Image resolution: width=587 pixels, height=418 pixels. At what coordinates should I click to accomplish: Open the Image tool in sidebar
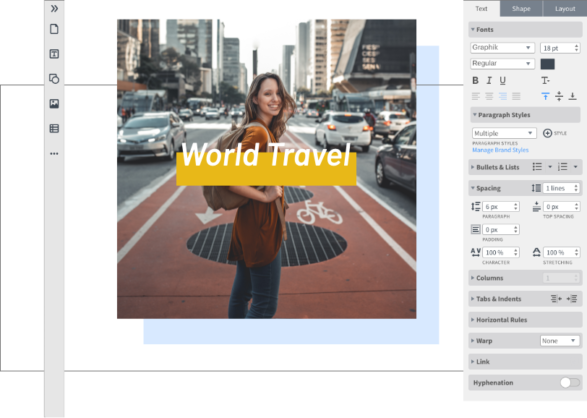coord(54,104)
